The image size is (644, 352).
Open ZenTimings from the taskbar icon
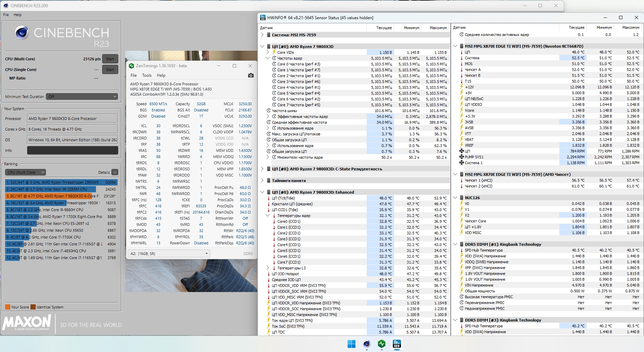click(382, 344)
